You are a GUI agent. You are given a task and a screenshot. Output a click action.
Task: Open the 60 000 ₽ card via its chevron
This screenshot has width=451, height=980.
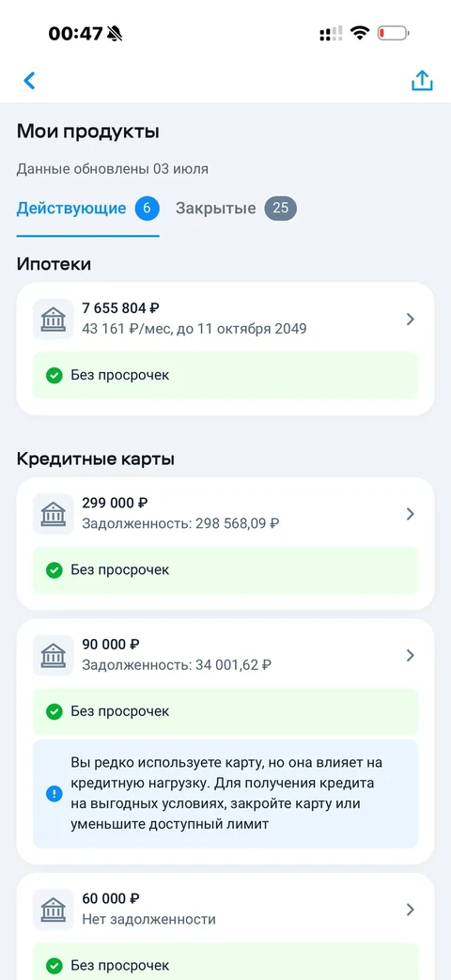pos(411,910)
